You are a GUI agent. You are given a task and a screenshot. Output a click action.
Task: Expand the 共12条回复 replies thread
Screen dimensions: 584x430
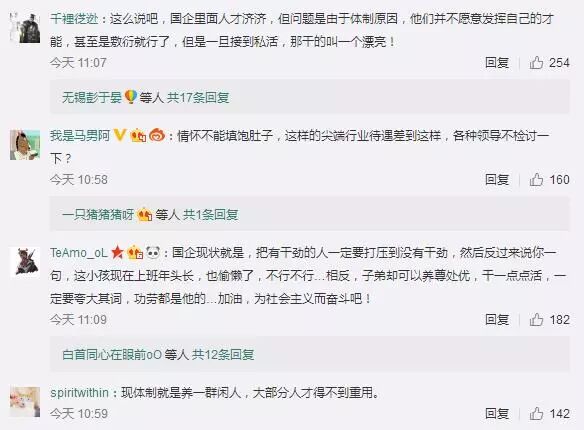(223, 355)
